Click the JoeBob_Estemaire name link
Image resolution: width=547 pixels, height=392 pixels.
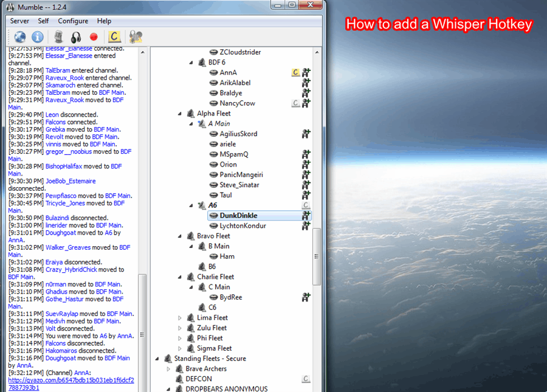click(x=71, y=181)
